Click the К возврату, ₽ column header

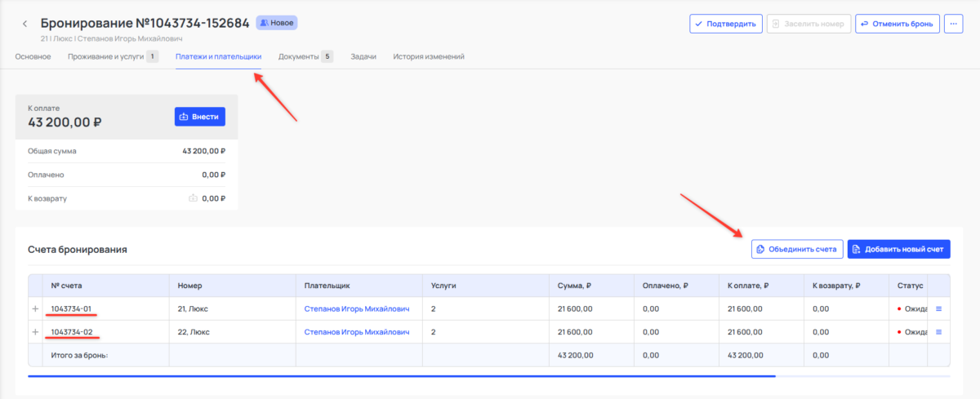click(846, 286)
